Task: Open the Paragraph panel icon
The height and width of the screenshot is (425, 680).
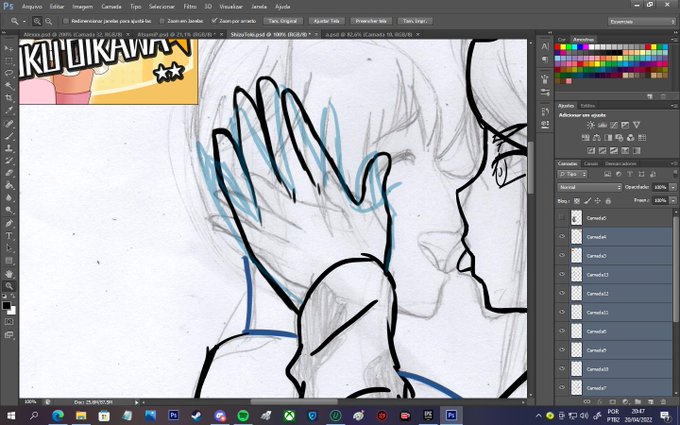Action: (545, 59)
